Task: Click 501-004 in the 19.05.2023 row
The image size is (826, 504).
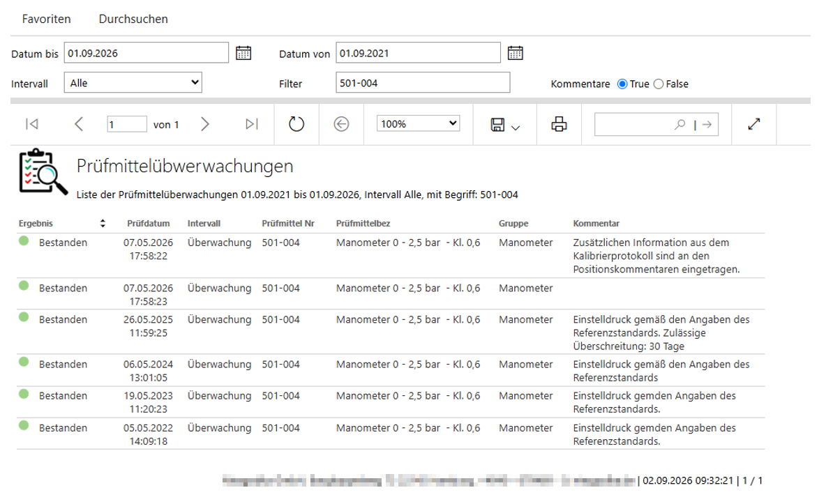Action: 280,396
